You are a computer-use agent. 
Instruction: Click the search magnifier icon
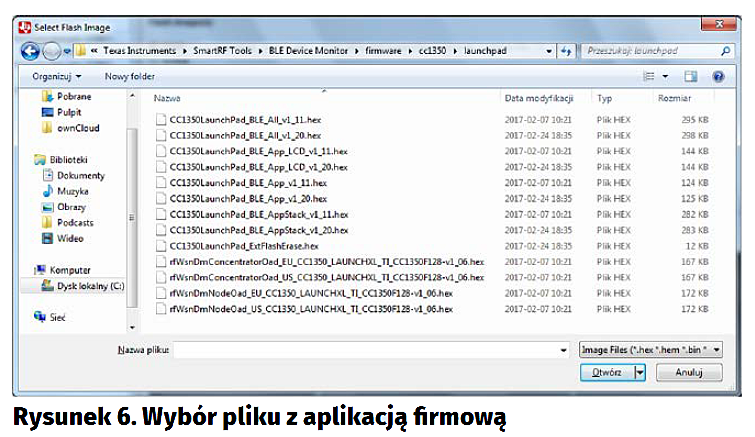pyautogui.click(x=725, y=51)
